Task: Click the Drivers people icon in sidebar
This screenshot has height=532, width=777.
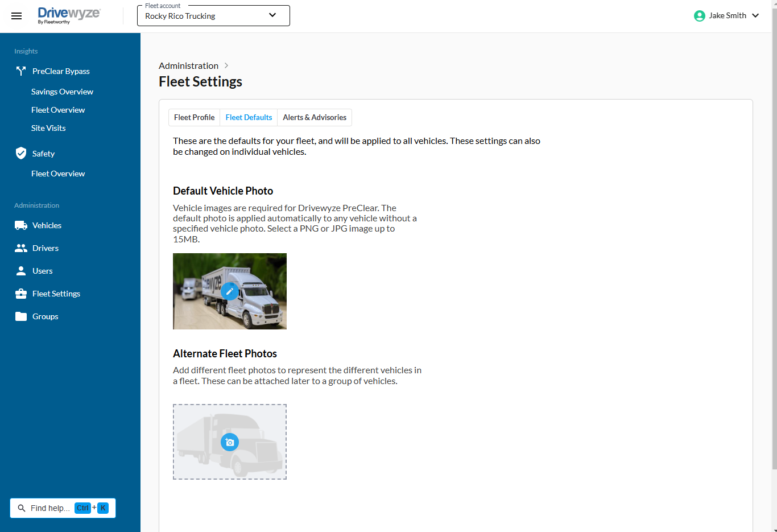Action: (x=21, y=248)
